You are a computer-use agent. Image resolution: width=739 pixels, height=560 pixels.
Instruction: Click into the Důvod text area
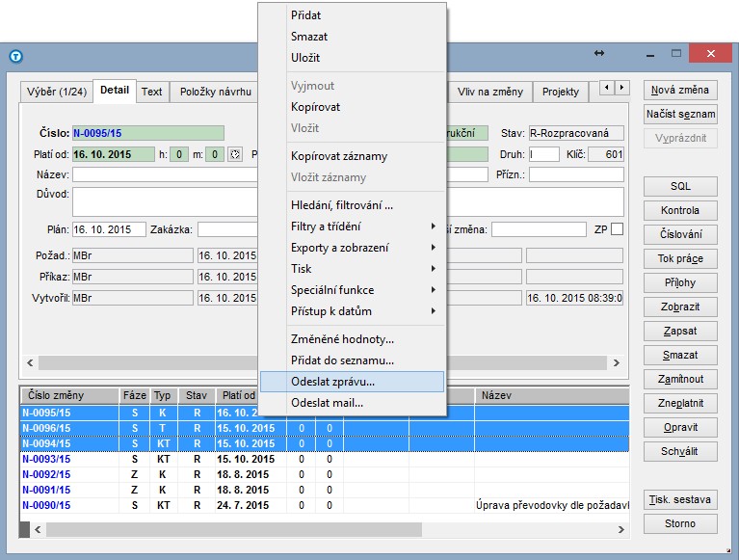click(165, 202)
